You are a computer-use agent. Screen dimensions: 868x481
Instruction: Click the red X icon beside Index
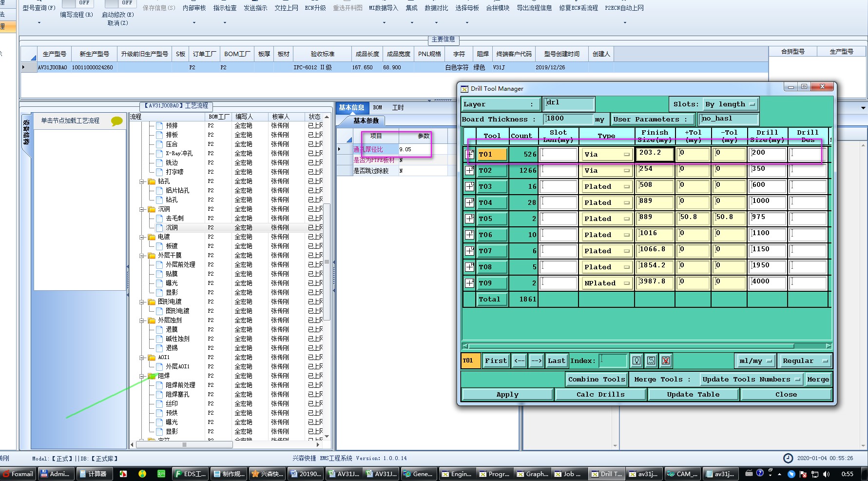666,361
